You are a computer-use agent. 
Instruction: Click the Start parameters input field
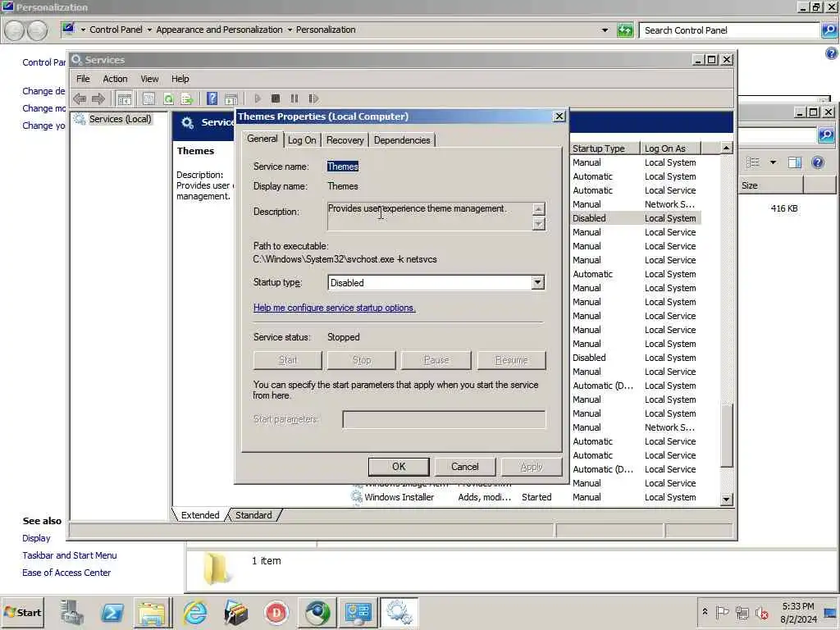444,419
